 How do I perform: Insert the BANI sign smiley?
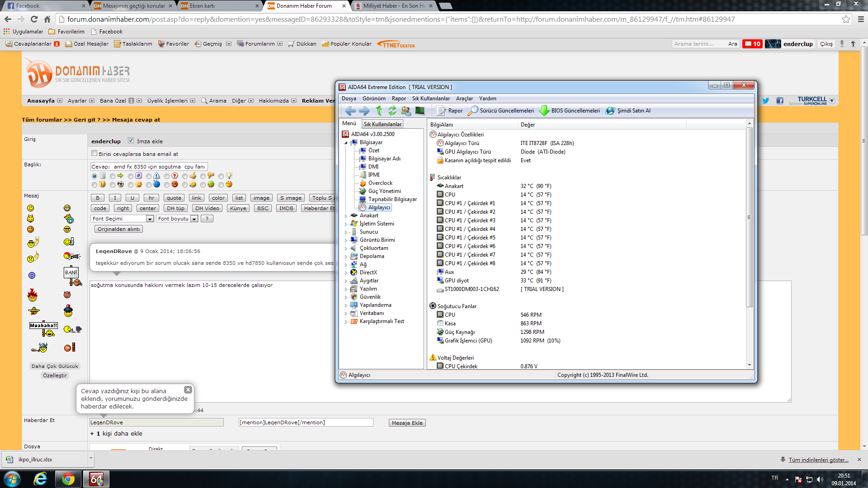pos(72,277)
